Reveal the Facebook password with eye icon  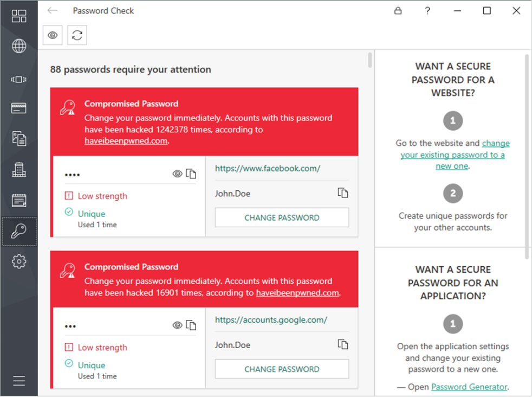tap(177, 174)
